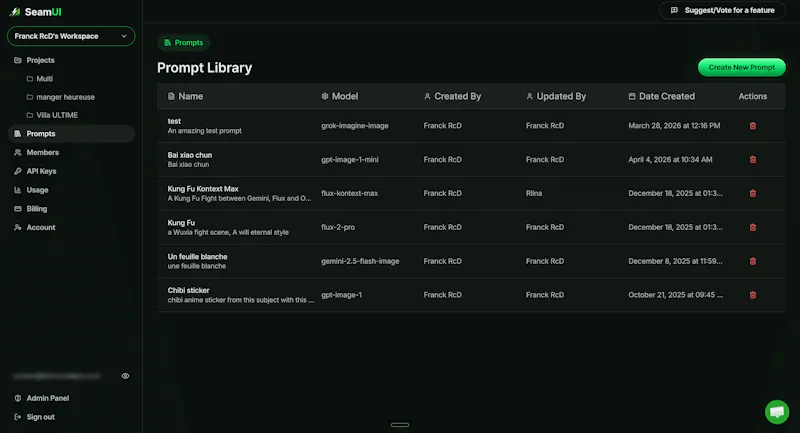Click 'Rilna' in the Updated By column
The height and width of the screenshot is (433, 800).
(x=534, y=193)
